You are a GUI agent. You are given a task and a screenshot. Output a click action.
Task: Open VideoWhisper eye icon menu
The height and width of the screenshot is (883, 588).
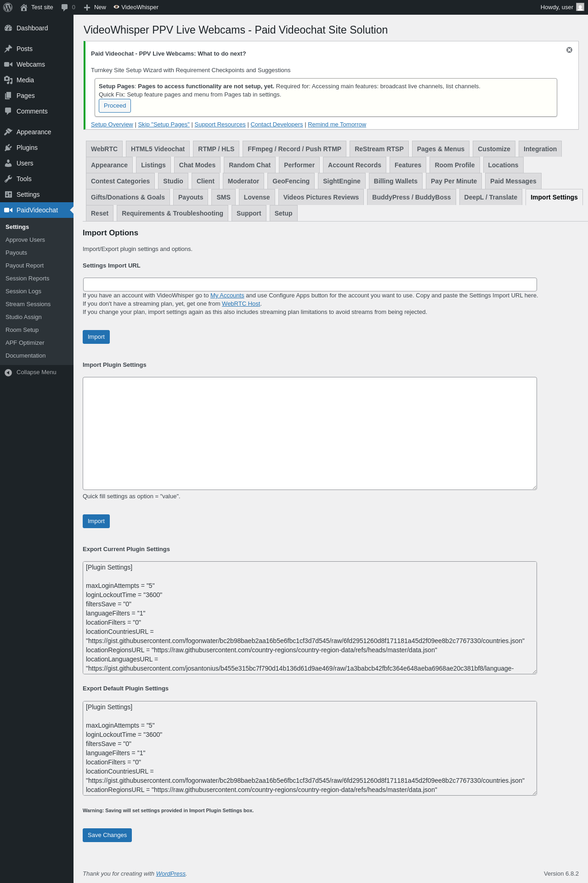tap(116, 7)
